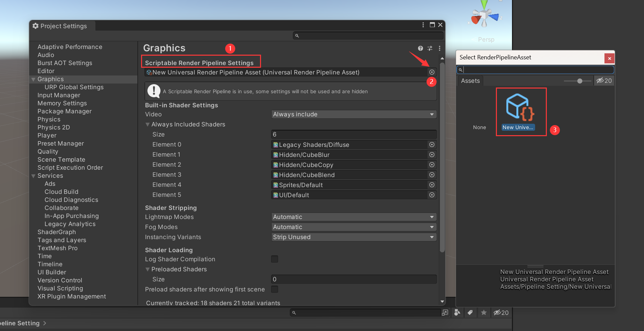Open the Fog Modes dropdown

(x=354, y=227)
